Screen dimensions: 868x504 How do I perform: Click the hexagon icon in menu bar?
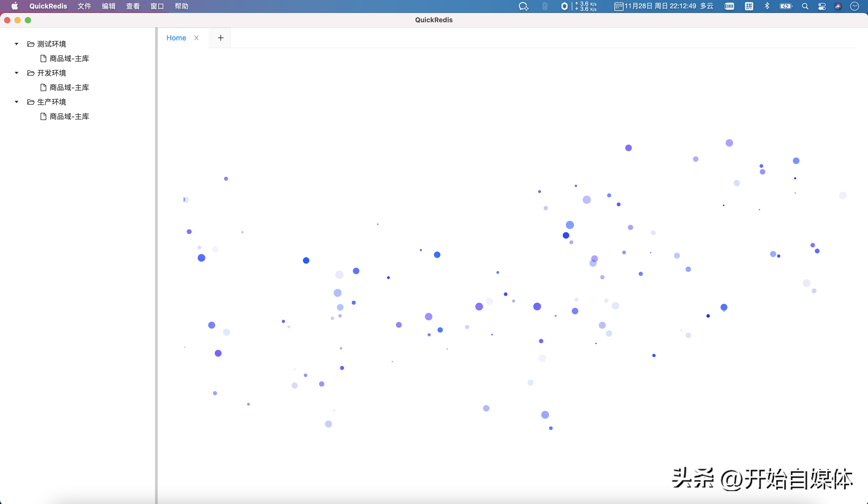coord(564,6)
